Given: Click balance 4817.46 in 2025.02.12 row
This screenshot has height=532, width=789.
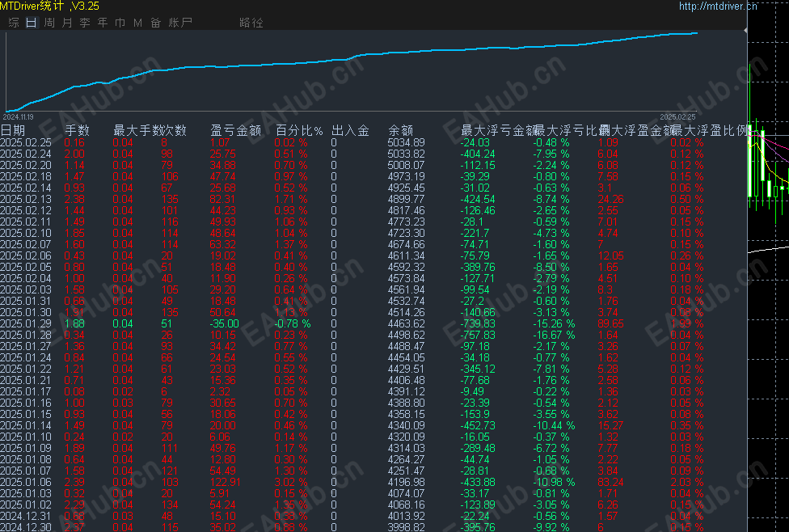Looking at the screenshot, I should (x=406, y=211).
